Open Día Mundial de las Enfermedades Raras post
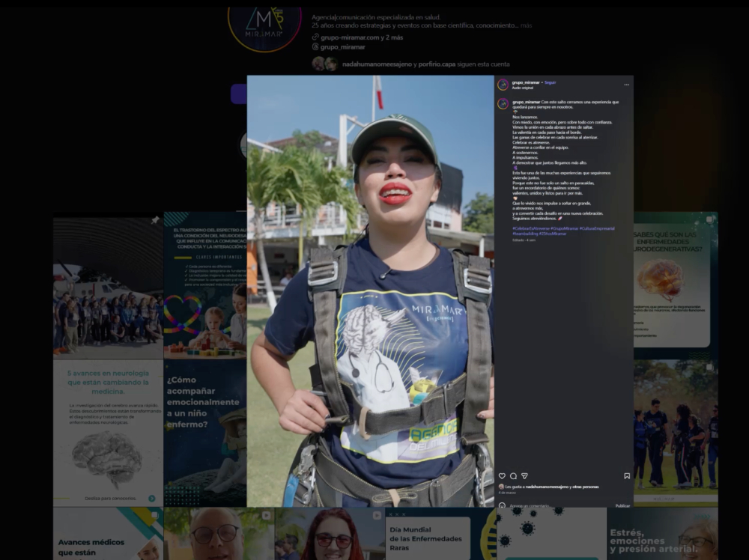 [440, 534]
